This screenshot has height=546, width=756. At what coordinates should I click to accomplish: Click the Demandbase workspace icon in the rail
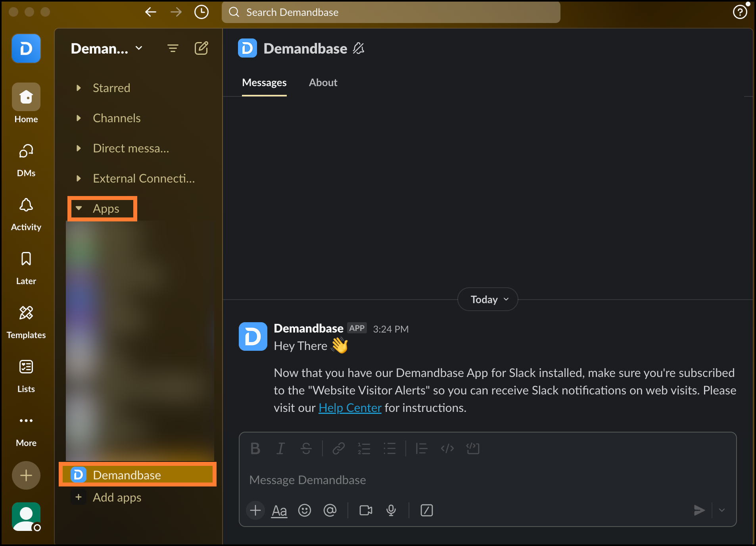(26, 48)
